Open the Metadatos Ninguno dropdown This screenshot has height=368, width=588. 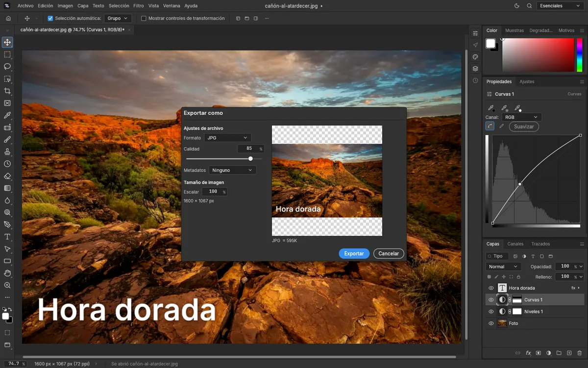click(x=232, y=170)
